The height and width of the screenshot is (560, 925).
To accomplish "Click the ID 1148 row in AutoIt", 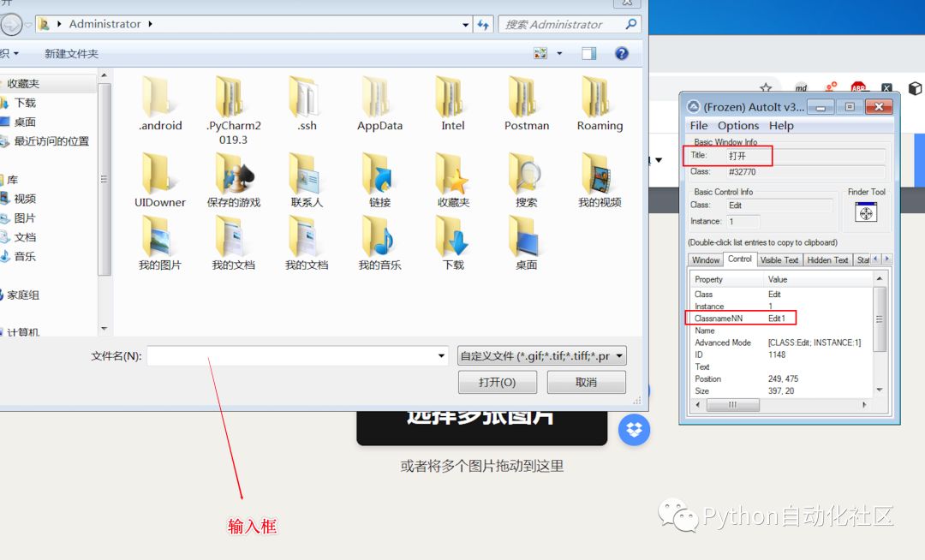I will point(781,354).
